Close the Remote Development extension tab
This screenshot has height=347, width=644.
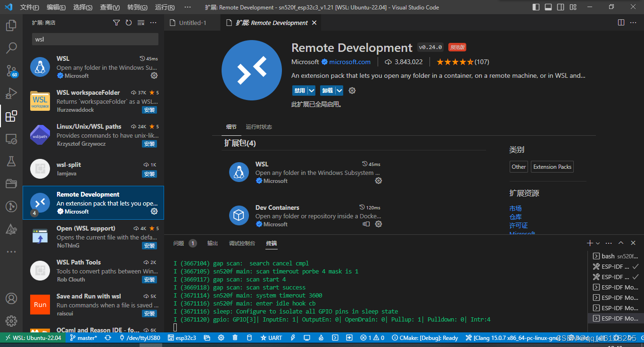coord(314,23)
